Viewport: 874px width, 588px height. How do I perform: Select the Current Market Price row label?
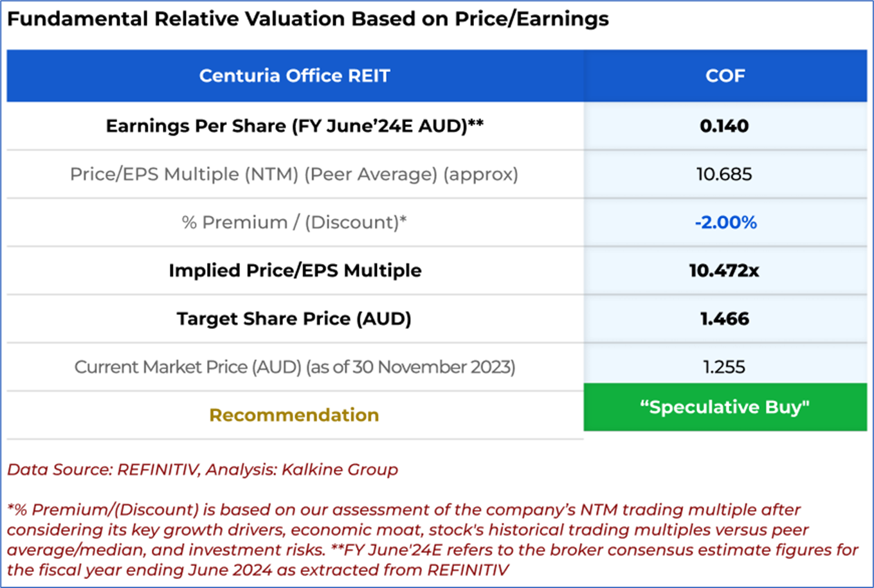pos(295,367)
